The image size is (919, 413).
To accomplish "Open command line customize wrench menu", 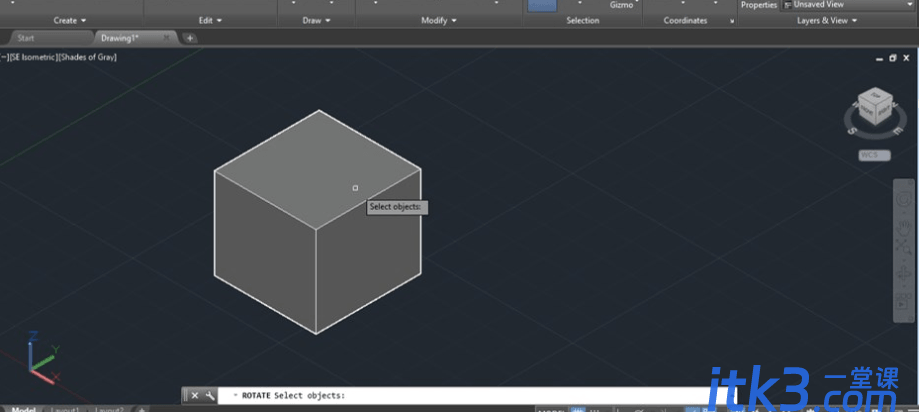I will [209, 396].
